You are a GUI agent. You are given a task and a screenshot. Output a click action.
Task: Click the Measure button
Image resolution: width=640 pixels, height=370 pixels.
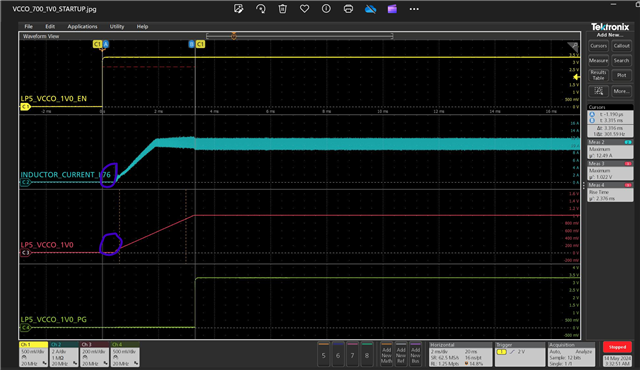click(598, 61)
